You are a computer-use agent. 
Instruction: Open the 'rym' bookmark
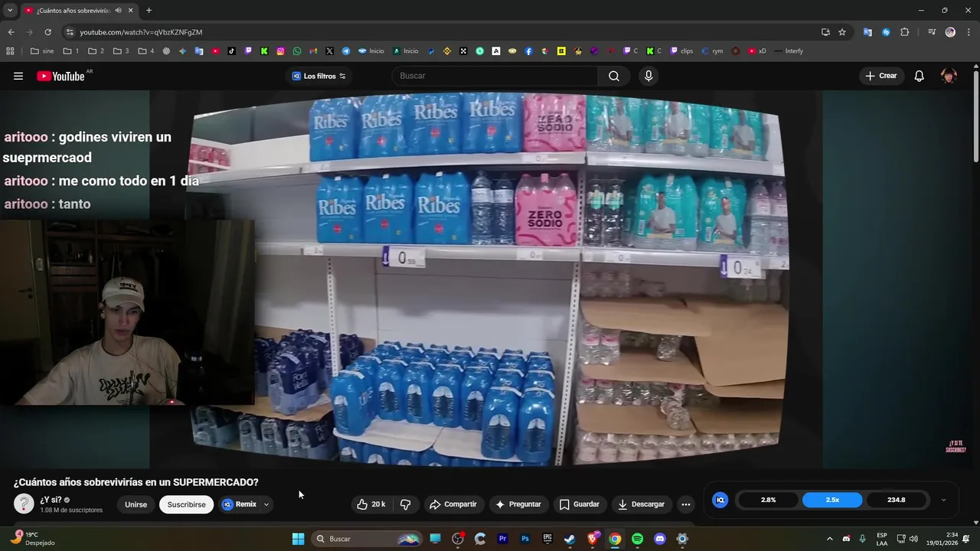[x=712, y=51]
